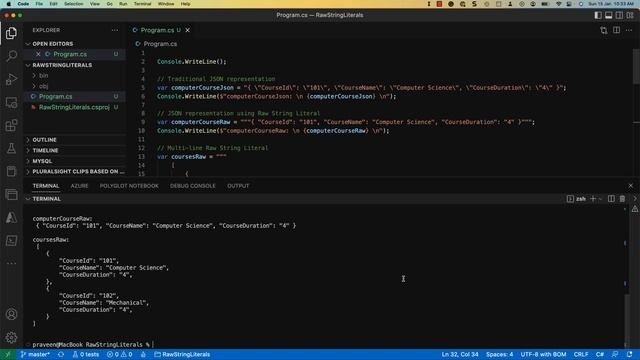Open the Apple menu
640x360 pixels.
[x=9, y=4]
